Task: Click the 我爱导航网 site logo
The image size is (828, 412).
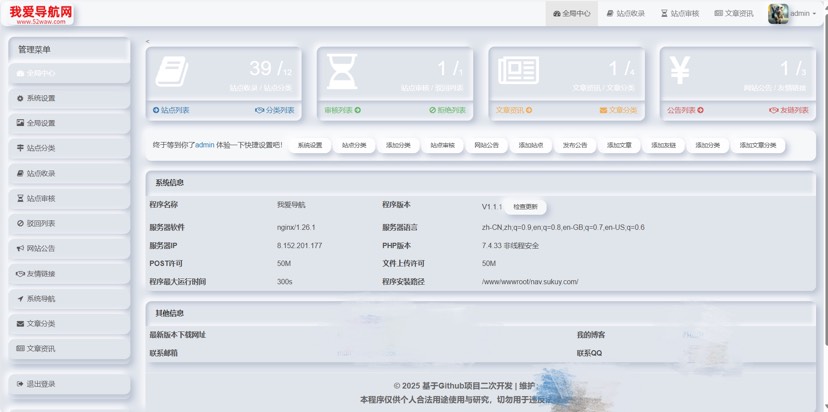Action: pos(41,14)
